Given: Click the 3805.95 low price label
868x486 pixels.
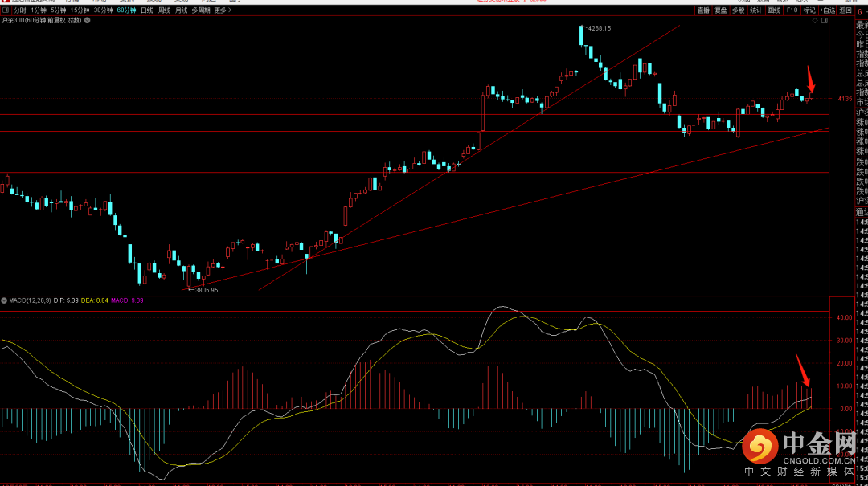Looking at the screenshot, I should click(207, 290).
